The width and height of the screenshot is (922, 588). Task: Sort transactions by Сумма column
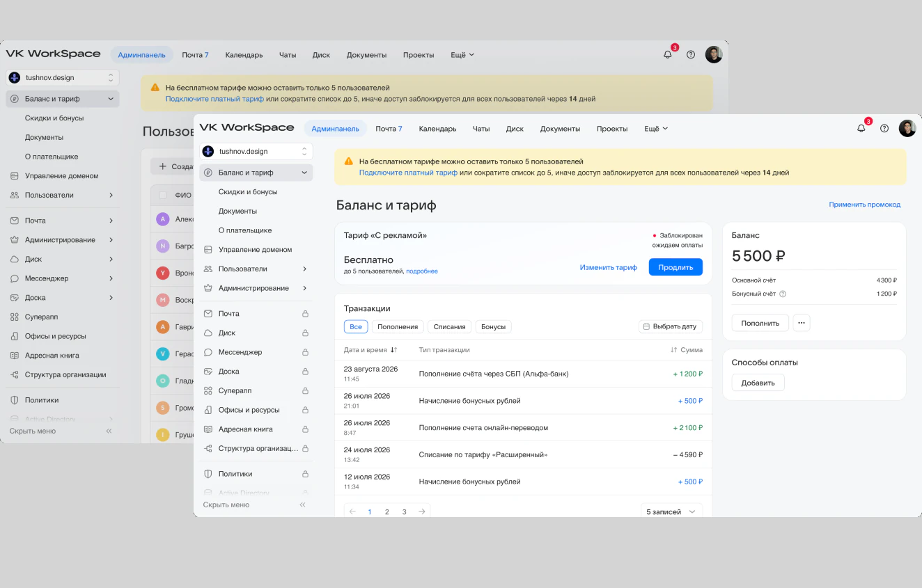click(686, 350)
